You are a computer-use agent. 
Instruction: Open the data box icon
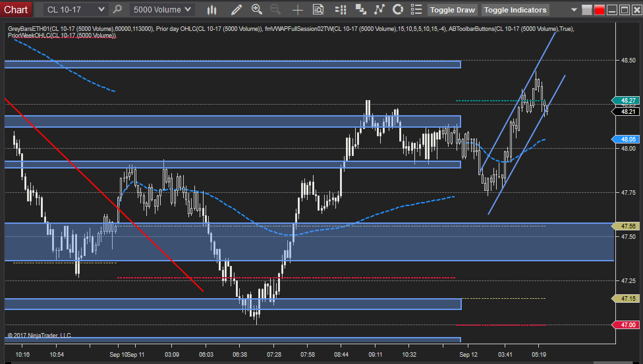click(318, 9)
